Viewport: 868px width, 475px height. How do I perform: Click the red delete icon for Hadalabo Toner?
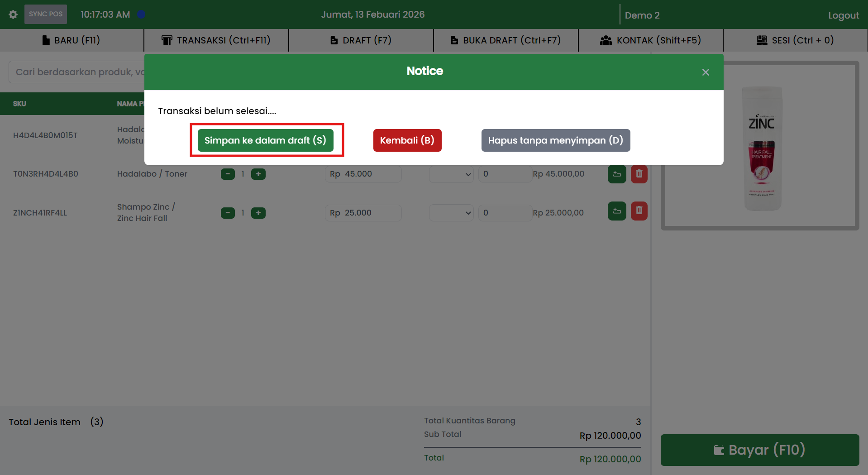pyautogui.click(x=639, y=174)
